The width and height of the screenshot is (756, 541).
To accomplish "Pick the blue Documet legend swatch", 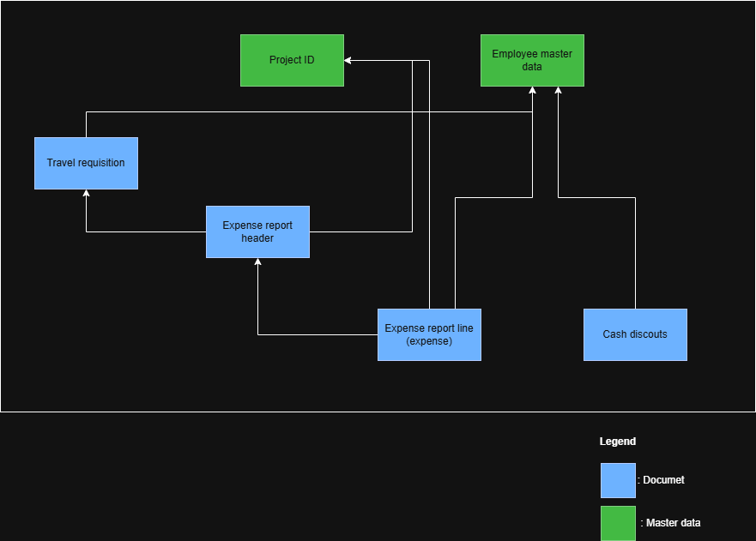I will (618, 480).
